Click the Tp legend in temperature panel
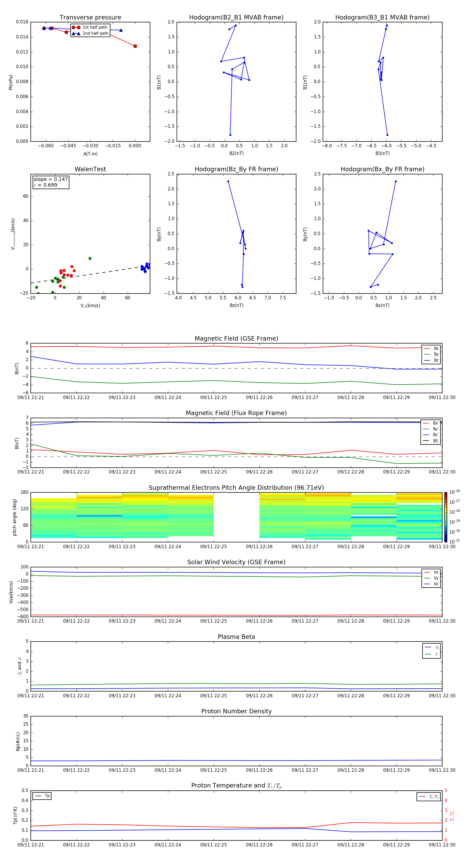The width and height of the screenshot is (473, 868). coord(42,796)
